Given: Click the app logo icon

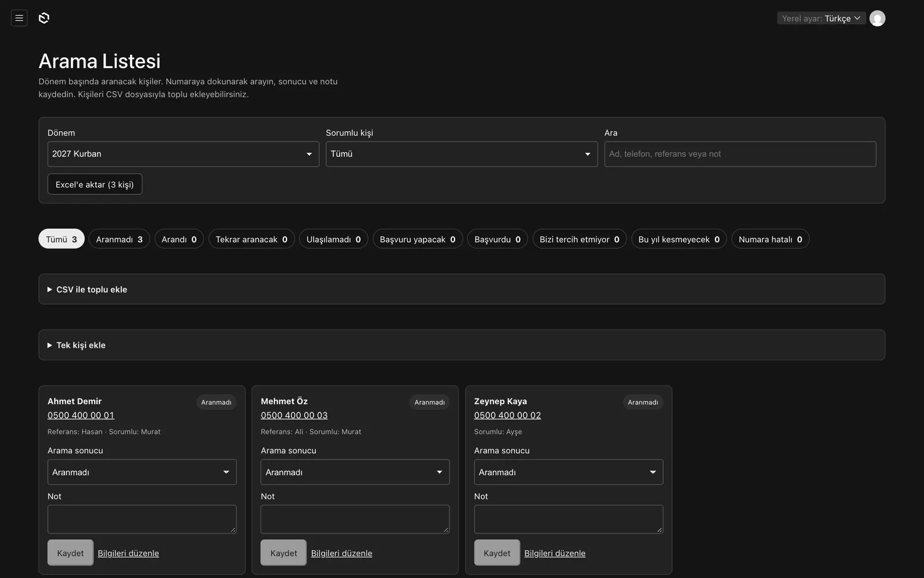Looking at the screenshot, I should click(44, 18).
